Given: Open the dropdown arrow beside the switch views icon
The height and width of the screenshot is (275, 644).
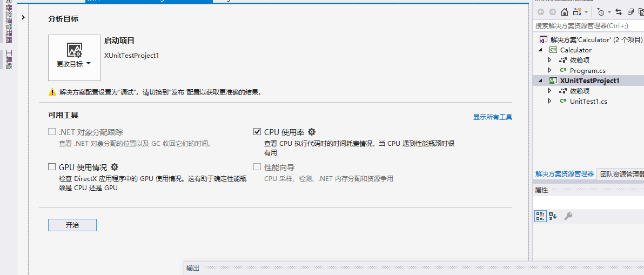Looking at the screenshot, I should [x=586, y=12].
